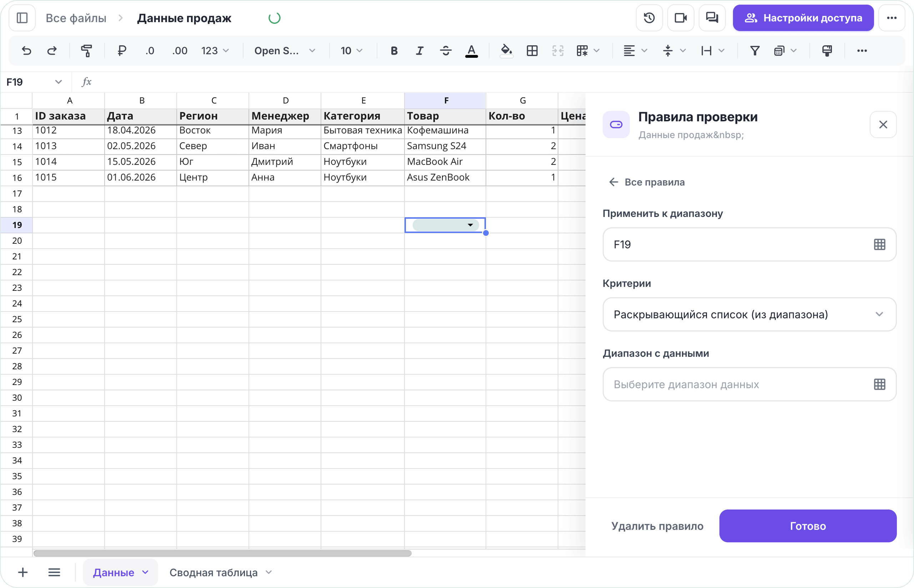The image size is (914, 588).
Task: Select row 19 header
Action: click(x=16, y=225)
